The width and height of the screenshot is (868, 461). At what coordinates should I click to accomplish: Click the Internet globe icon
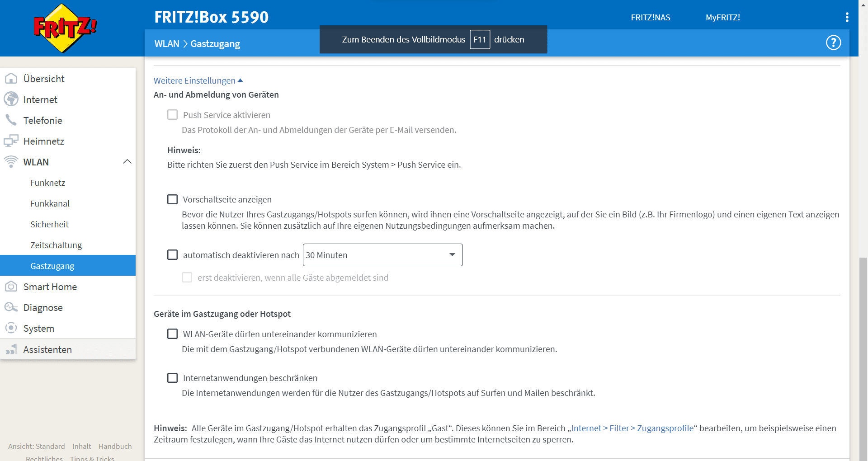[11, 99]
